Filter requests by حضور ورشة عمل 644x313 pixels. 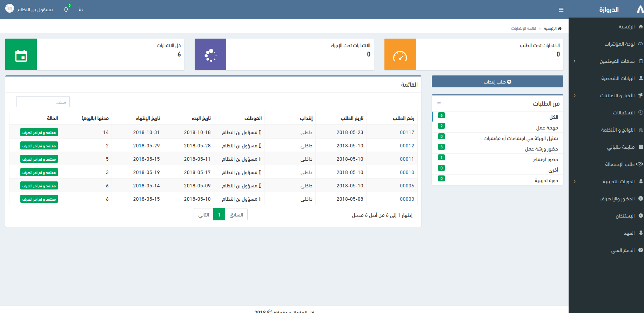[x=541, y=149]
